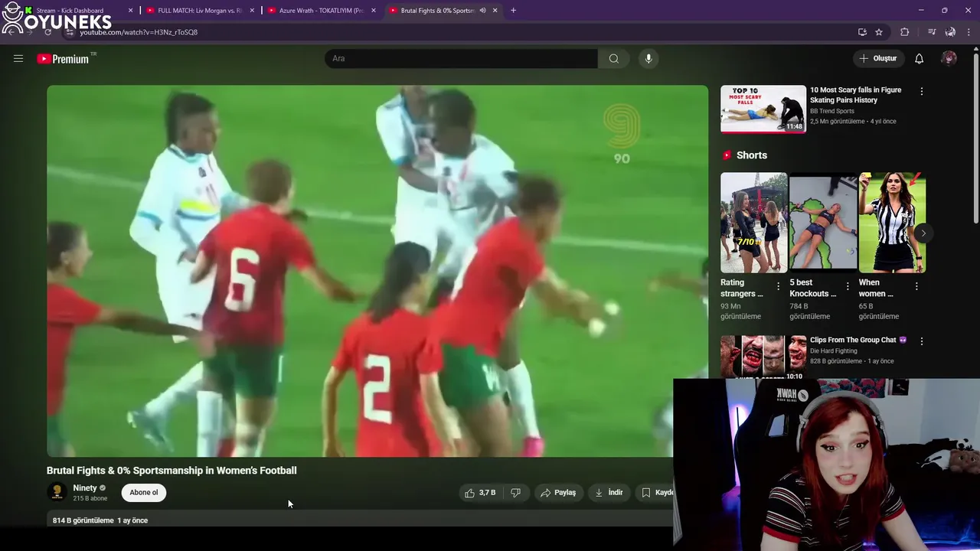980x551 pixels.
Task: Open Die Hard Fighting channel
Action: click(834, 350)
